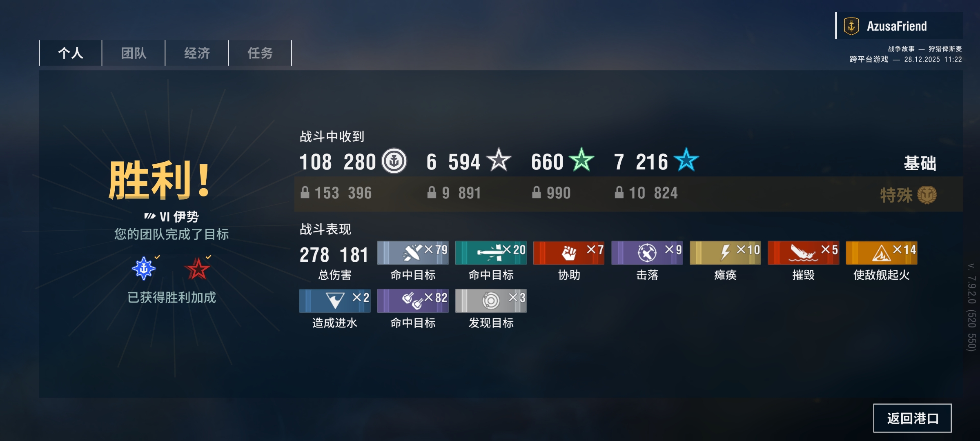This screenshot has height=441, width=980.
Task: Switch to the 团队 tab
Action: click(134, 53)
